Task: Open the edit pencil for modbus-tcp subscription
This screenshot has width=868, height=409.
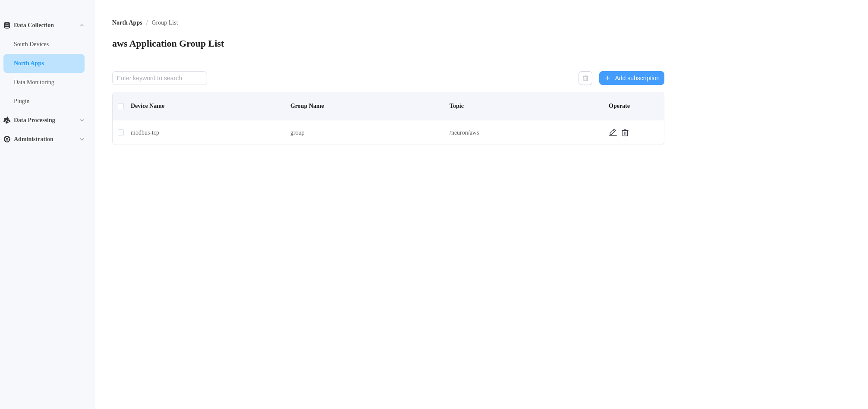Action: click(613, 132)
